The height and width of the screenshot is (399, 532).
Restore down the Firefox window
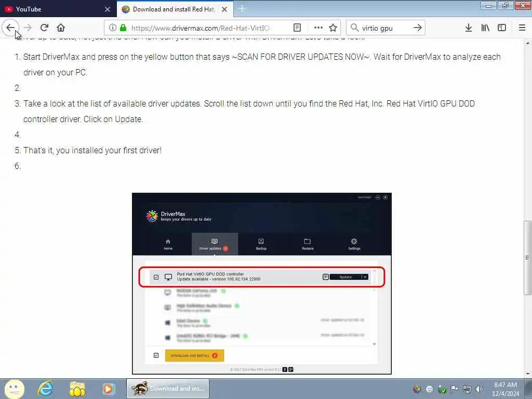pyautogui.click(x=506, y=5)
